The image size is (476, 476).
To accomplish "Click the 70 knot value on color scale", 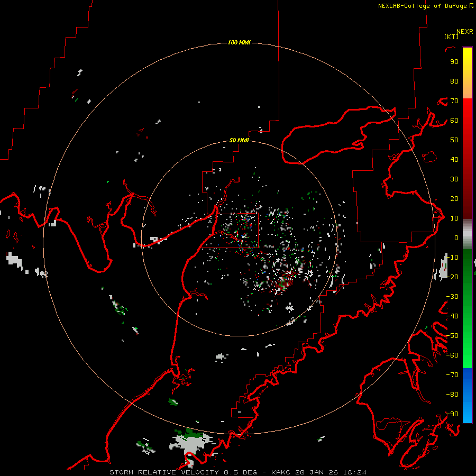I will tap(454, 101).
